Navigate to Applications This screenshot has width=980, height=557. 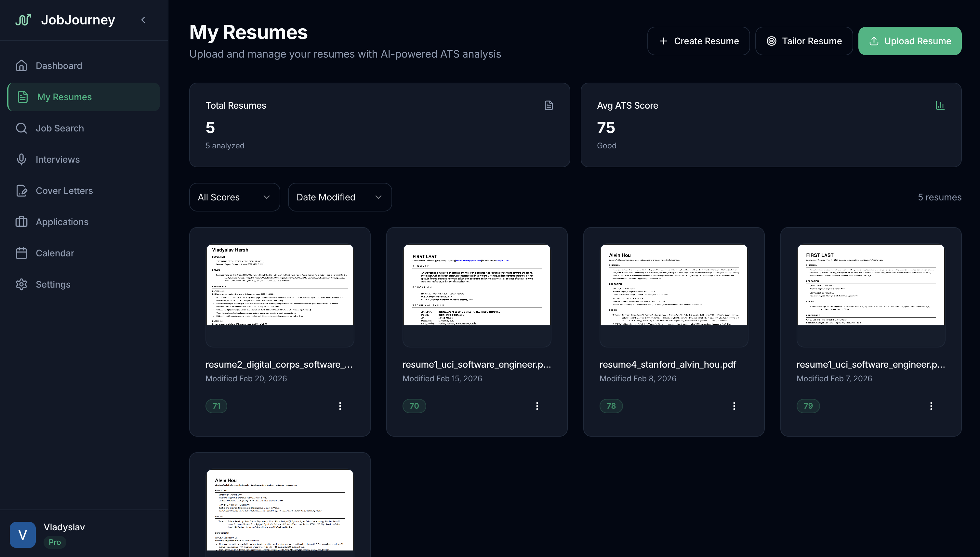(x=84, y=222)
